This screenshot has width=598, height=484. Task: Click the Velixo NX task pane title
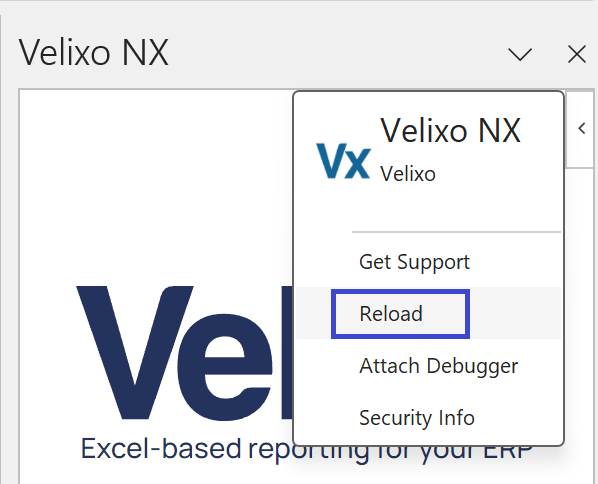point(93,53)
